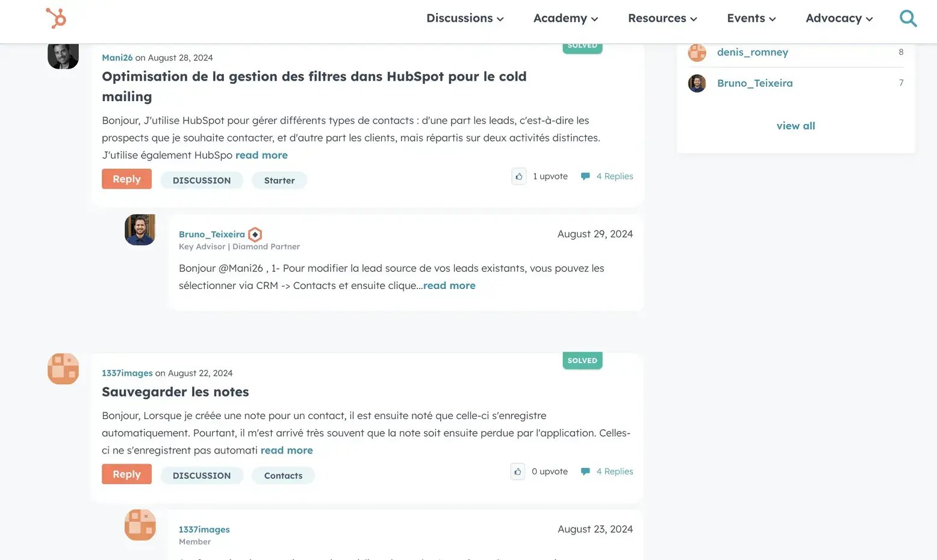Click Key Advisor | Diamond Partner label
Screen dimensions: 937x560
click(x=239, y=247)
